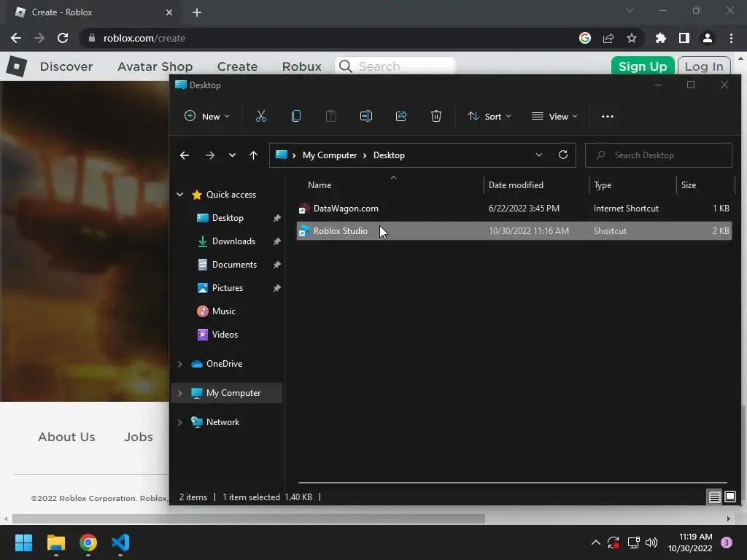Open Visual Studio Code from taskbar
Image resolution: width=747 pixels, height=560 pixels.
click(120, 542)
